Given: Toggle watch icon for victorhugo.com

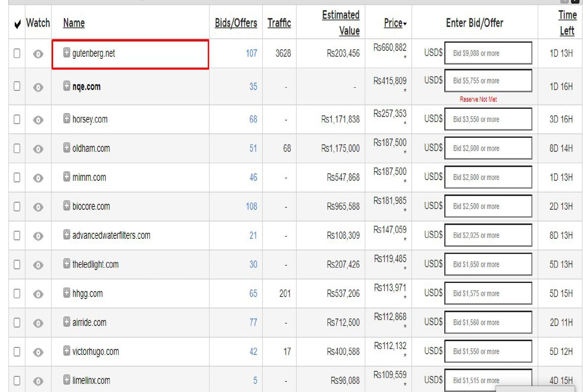Looking at the screenshot, I should click(x=38, y=352).
